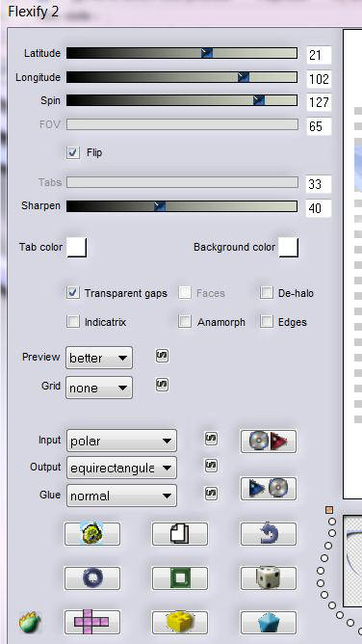Click the pink cross-shaped tiles button
The height and width of the screenshot is (644, 362).
click(92, 622)
